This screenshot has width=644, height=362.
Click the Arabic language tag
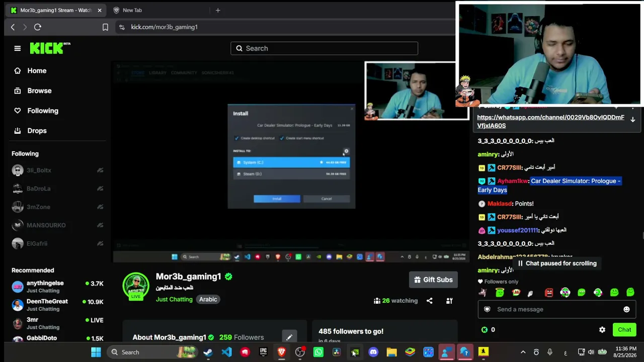(x=208, y=300)
